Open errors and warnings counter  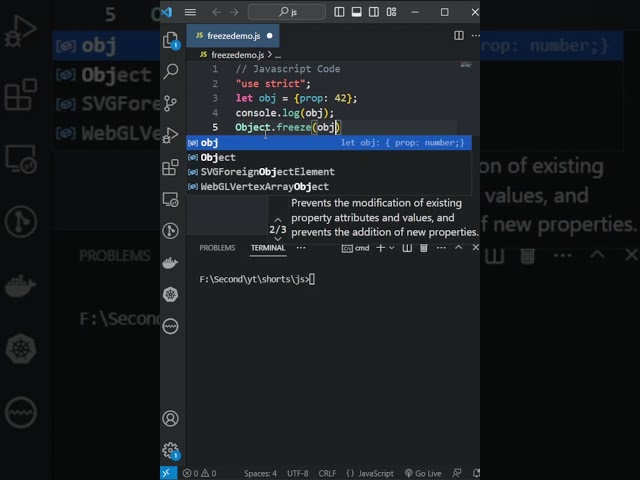[200, 473]
